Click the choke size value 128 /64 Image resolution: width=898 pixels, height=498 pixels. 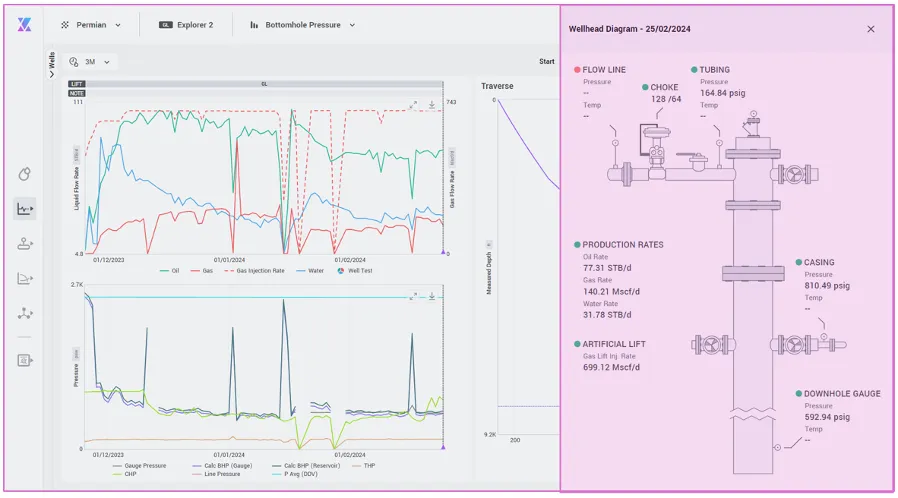666,99
